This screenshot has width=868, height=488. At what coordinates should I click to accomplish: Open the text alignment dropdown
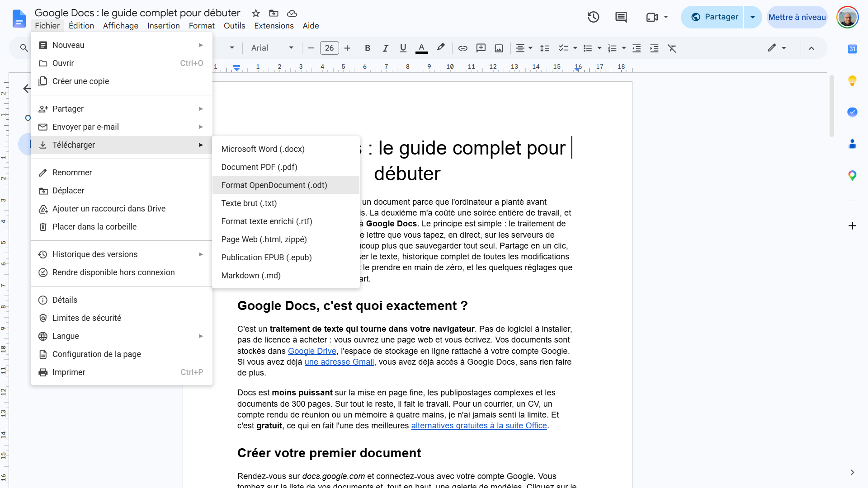point(524,48)
